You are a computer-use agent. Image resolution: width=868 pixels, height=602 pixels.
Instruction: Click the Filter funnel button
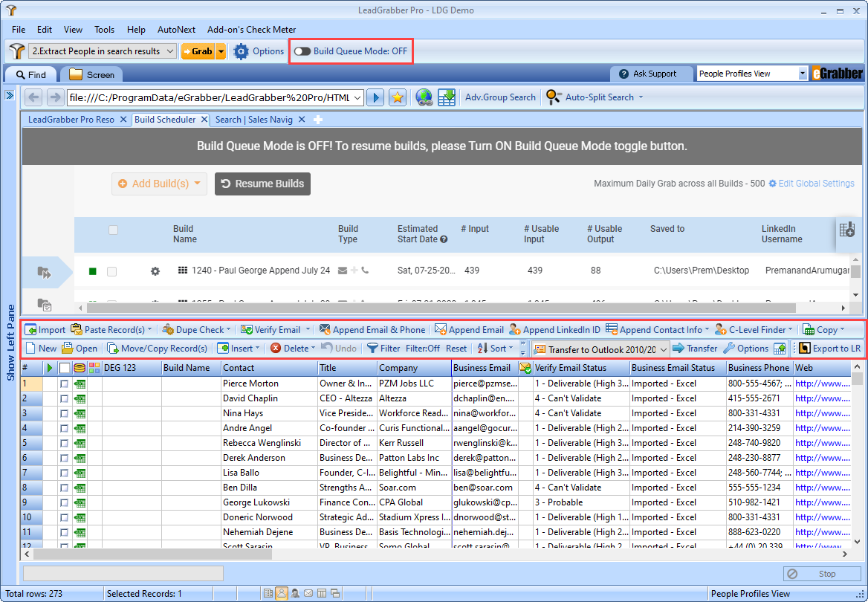pyautogui.click(x=383, y=349)
